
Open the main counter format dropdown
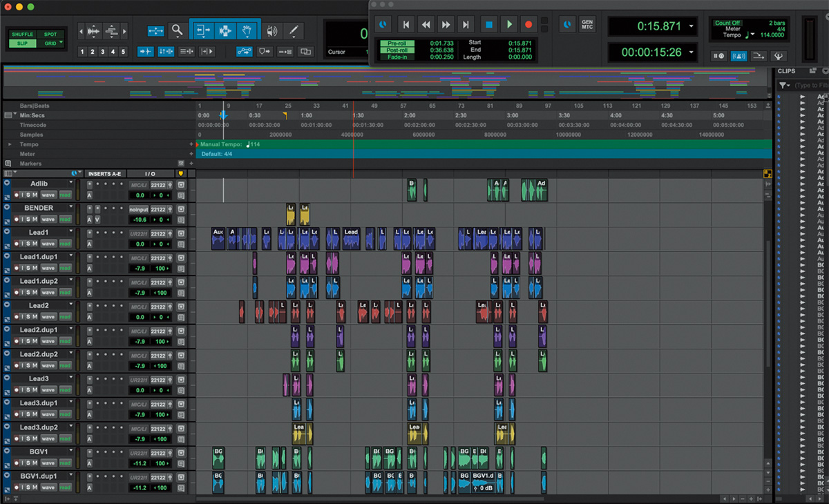(692, 26)
